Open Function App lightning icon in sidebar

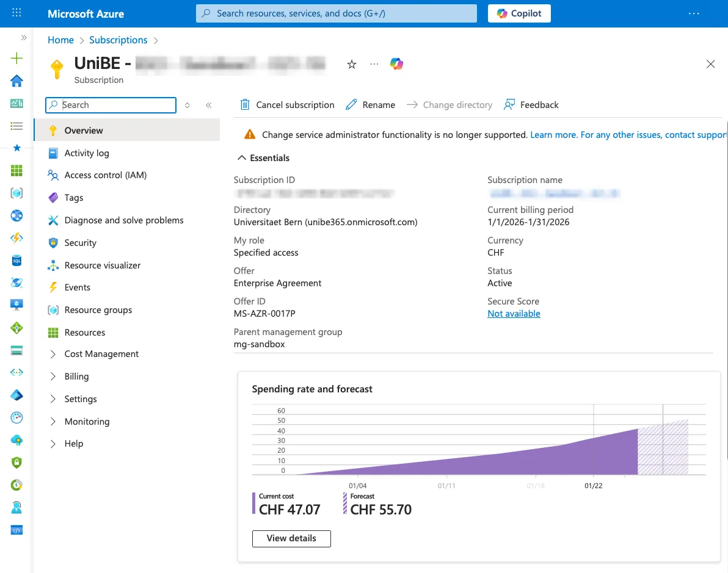tap(16, 238)
